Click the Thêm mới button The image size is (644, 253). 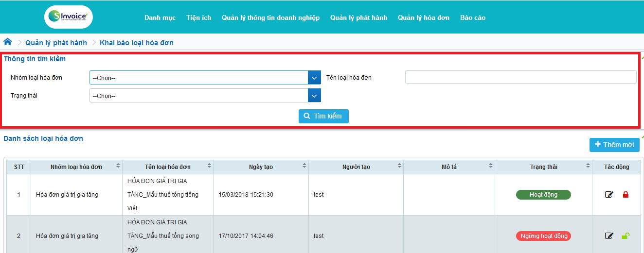614,145
